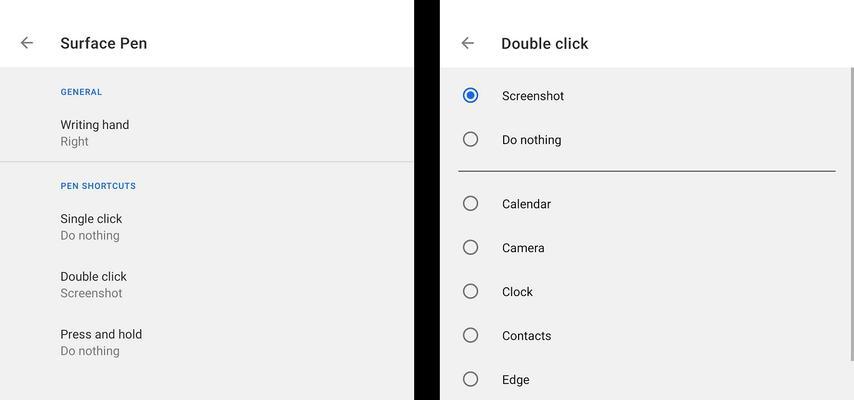Viewport: 854px width, 400px height.
Task: Click the Double click page title
Action: tap(545, 44)
